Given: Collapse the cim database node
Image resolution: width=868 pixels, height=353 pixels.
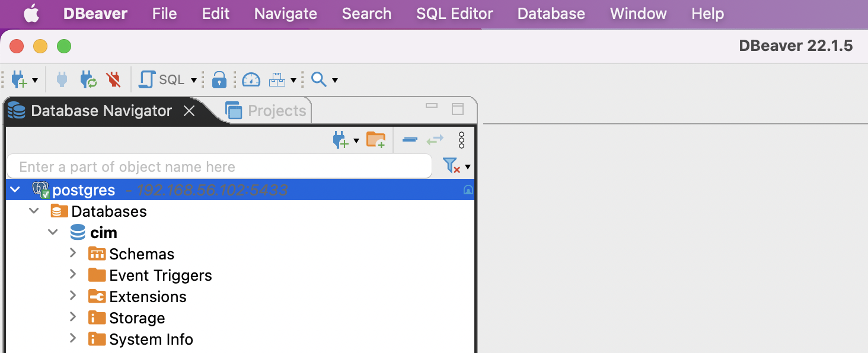Looking at the screenshot, I should point(53,233).
